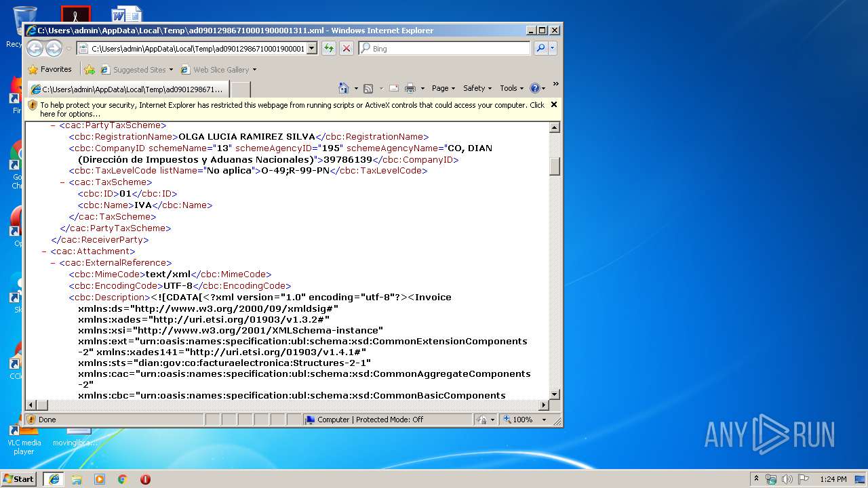This screenshot has height=488, width=868.
Task: Open the 100% zoom level dropdown
Action: (x=544, y=420)
